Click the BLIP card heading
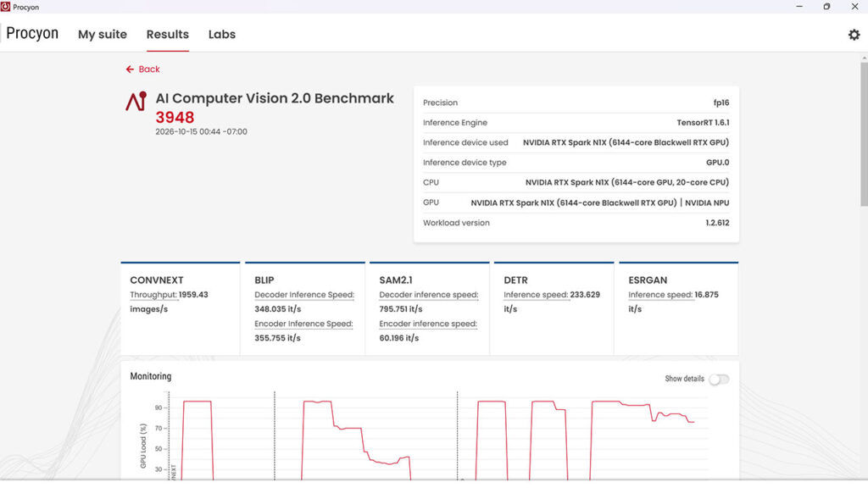The image size is (868, 488). [x=264, y=280]
